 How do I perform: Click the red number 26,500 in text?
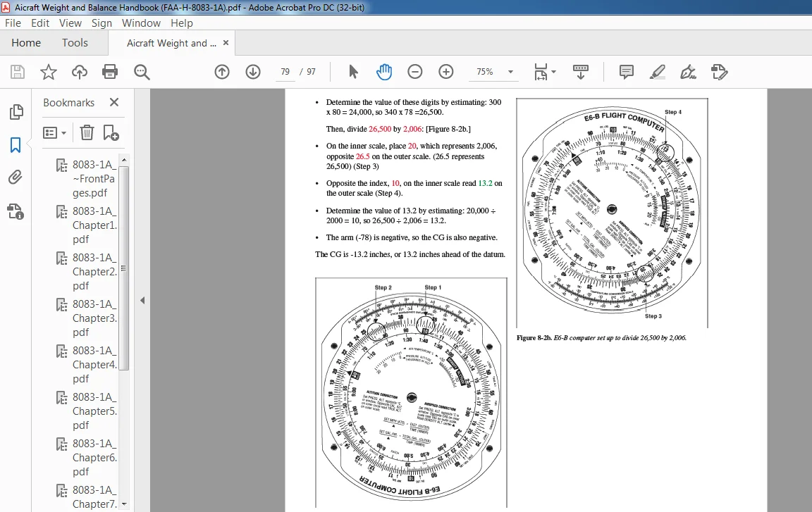(380, 129)
